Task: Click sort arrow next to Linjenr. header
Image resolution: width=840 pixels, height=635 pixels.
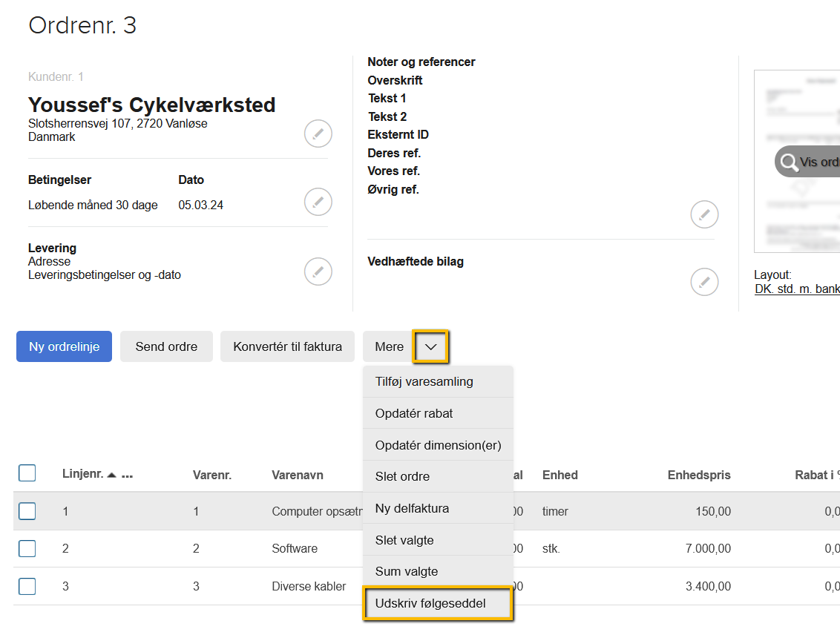Action: tap(111, 476)
